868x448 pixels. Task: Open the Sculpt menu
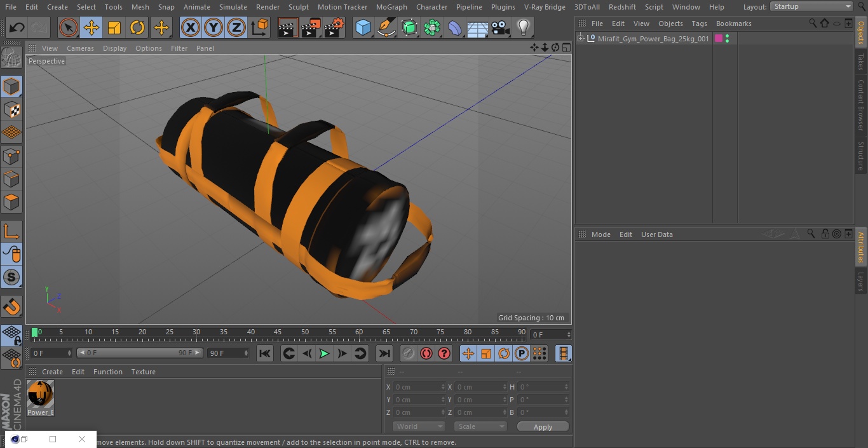coord(299,7)
